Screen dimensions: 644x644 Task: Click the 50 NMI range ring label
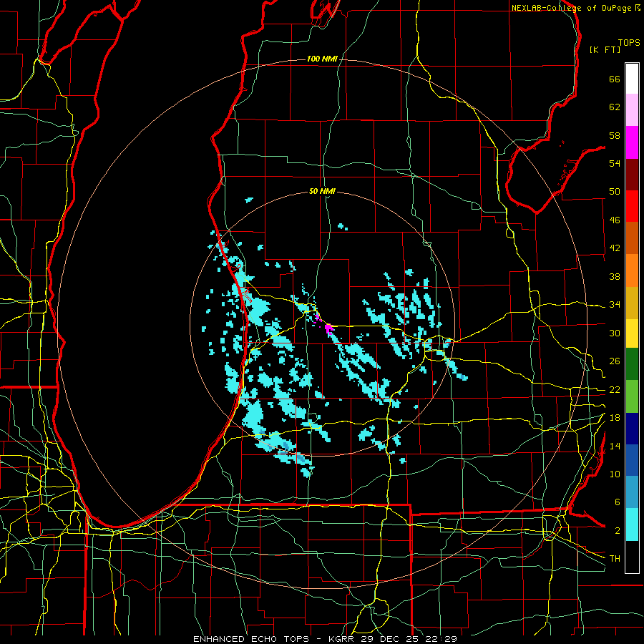[x=323, y=191]
